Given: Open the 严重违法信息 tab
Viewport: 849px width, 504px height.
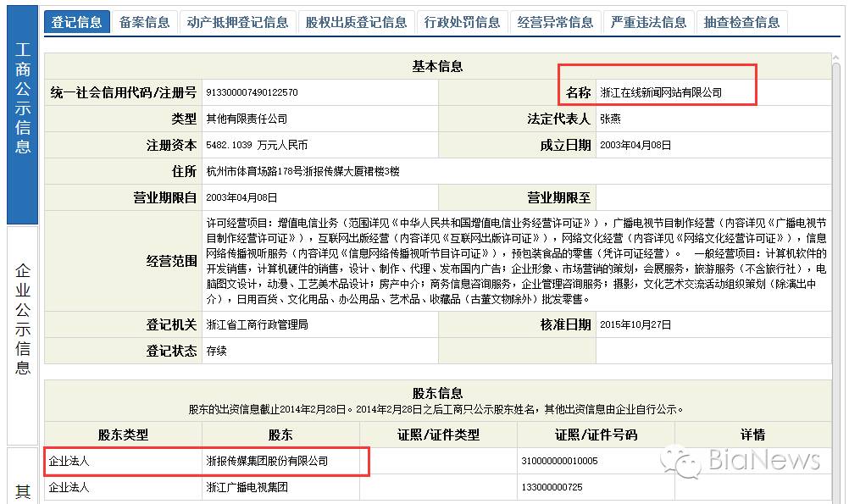Looking at the screenshot, I should coord(648,22).
